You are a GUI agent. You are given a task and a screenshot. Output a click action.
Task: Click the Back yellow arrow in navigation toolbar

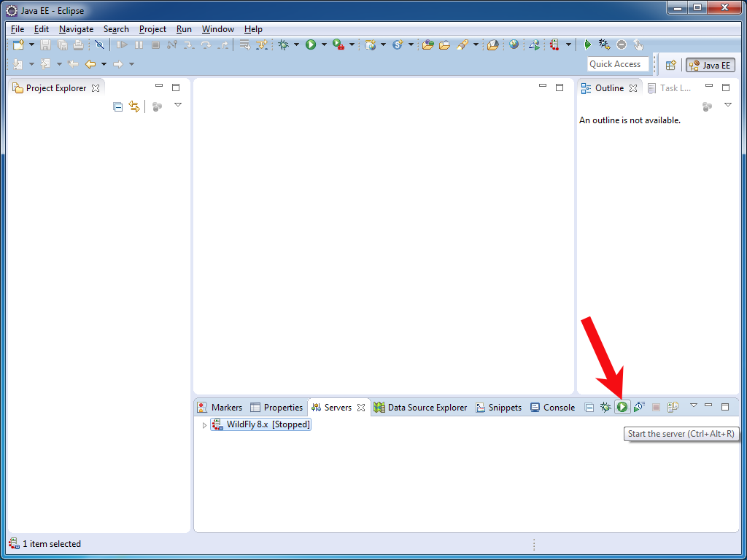tap(90, 64)
